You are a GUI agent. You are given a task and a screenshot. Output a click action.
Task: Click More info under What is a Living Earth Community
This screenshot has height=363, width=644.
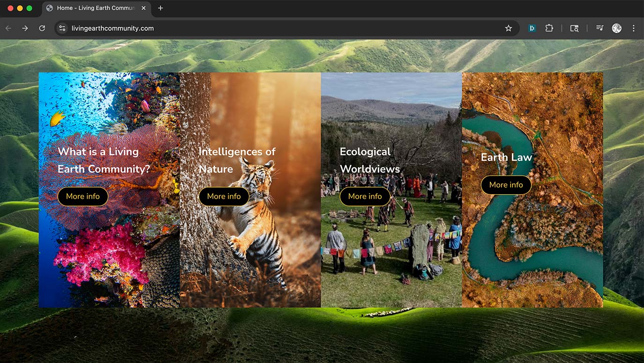click(83, 197)
